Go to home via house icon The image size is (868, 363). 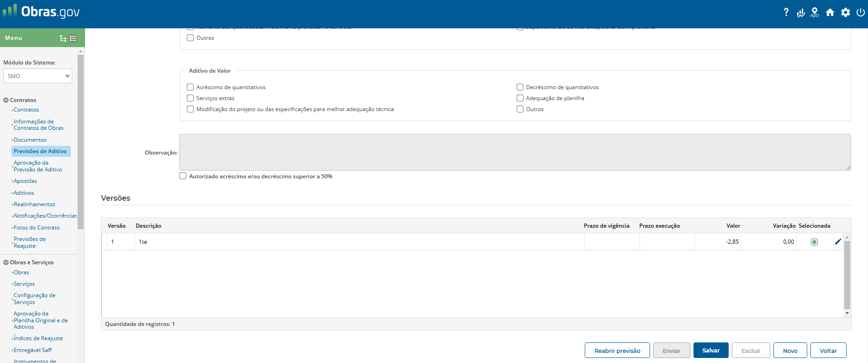[x=830, y=12]
